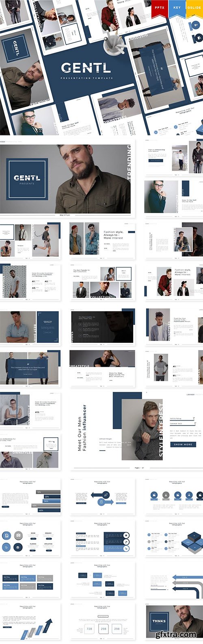The width and height of the screenshot is (203, 644).
Task: Click the 34% bar in the chart slide
Action: [51, 501]
